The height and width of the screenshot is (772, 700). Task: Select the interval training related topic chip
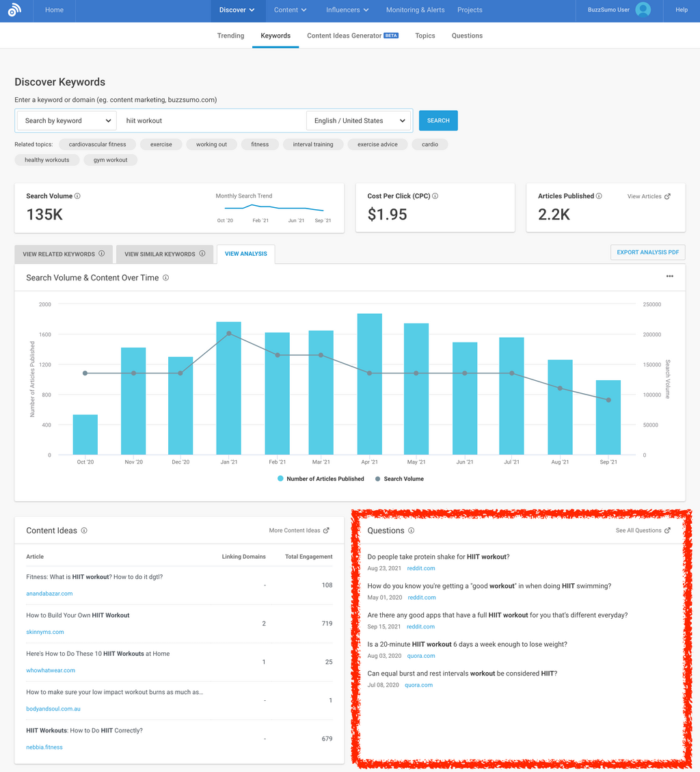coord(313,144)
